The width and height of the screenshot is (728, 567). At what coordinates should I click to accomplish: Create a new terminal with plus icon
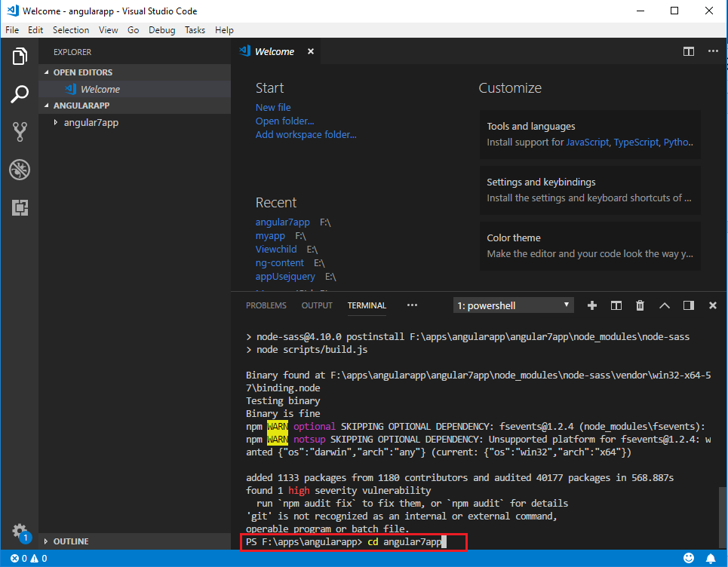pyautogui.click(x=592, y=305)
